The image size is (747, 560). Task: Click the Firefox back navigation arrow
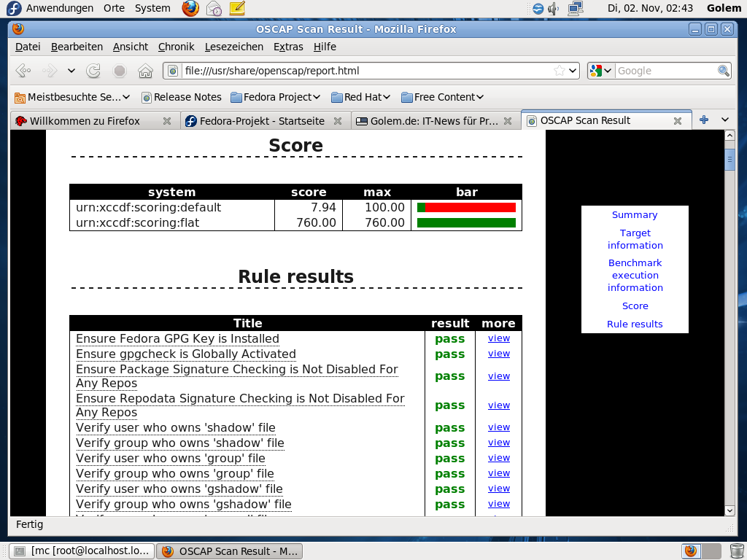tap(23, 71)
